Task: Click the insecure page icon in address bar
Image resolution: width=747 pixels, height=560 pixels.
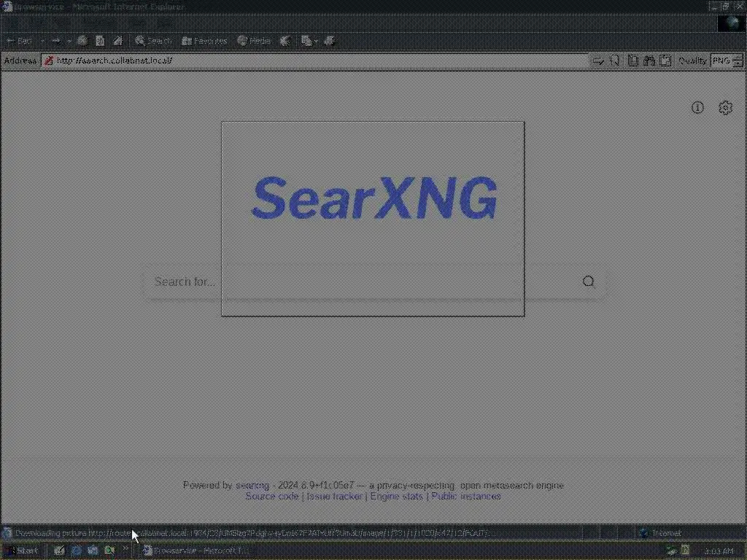Action: tap(49, 61)
